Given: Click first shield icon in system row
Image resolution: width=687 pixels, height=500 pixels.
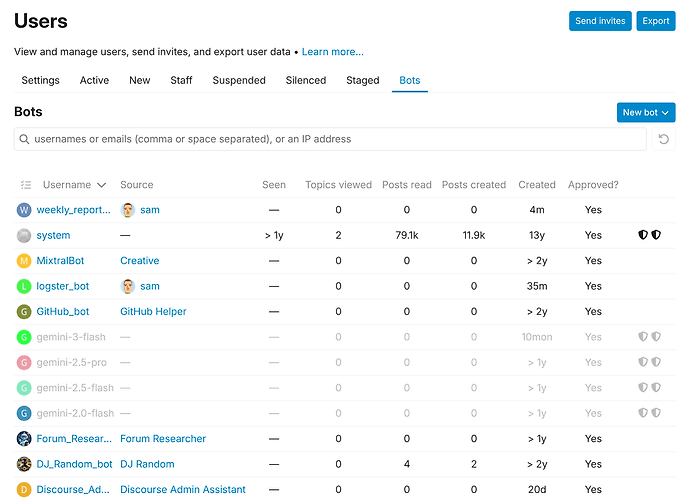Looking at the screenshot, I should point(643,235).
